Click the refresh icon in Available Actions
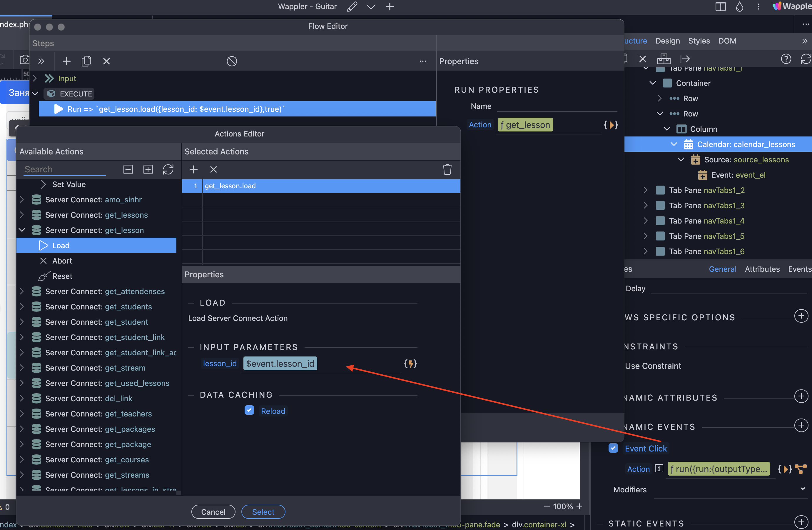 point(168,169)
